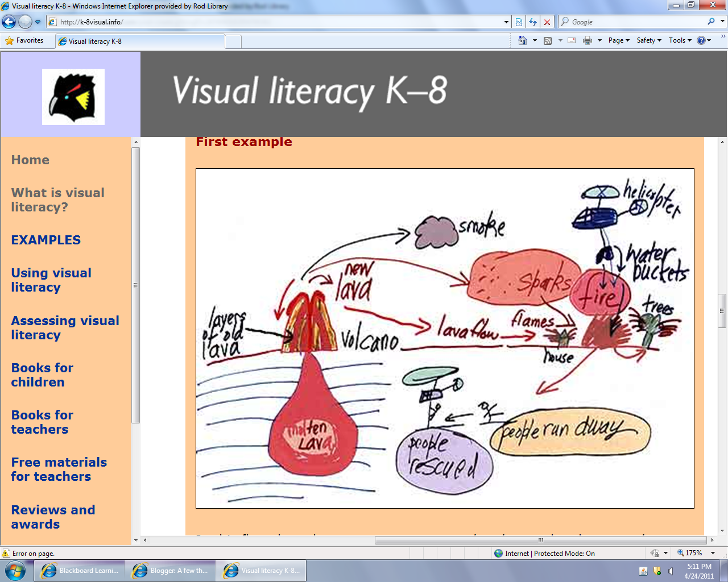
Task: Open the Safety menu
Action: 649,40
